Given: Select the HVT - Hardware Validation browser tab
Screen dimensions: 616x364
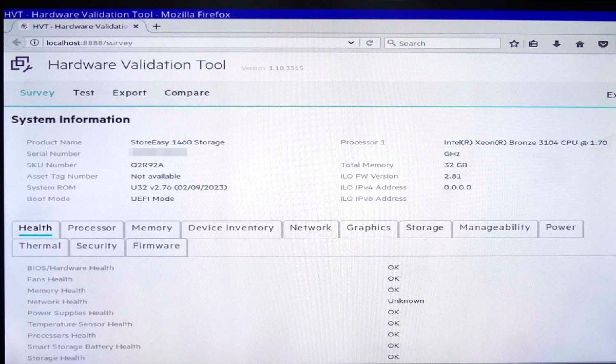Looking at the screenshot, I should (x=78, y=26).
